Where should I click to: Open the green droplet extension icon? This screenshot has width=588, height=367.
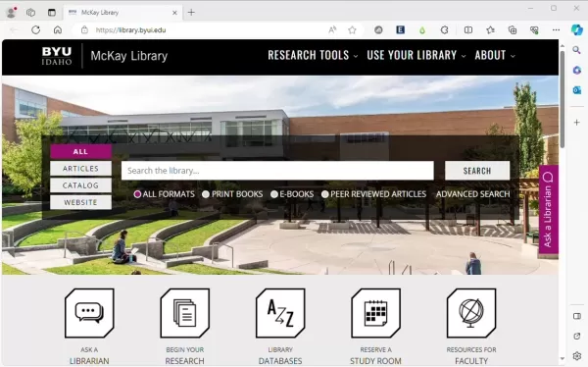[x=422, y=30]
